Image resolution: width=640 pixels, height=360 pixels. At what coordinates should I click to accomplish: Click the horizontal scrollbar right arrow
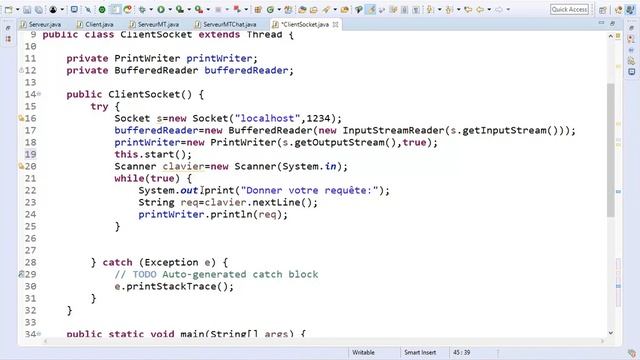(602, 341)
